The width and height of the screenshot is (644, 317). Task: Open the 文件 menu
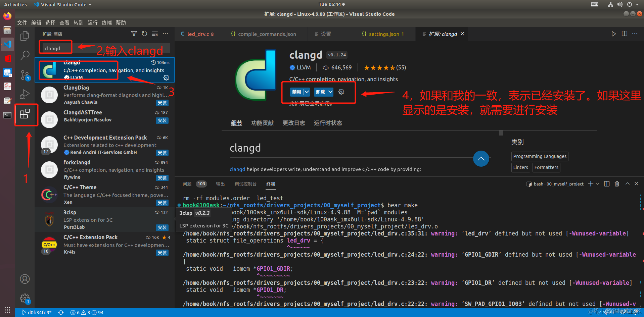[x=22, y=22]
